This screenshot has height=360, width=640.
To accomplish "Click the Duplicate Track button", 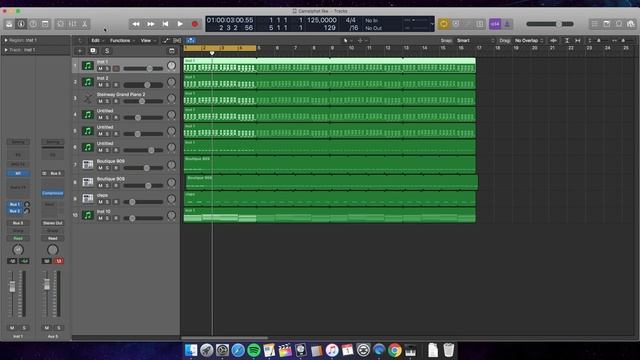I will click(93, 51).
